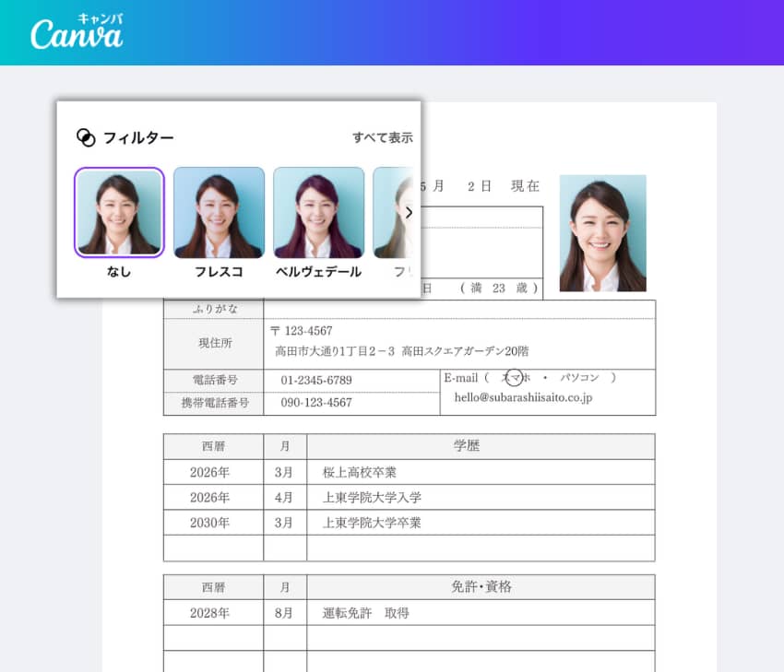Click the phone number 01-2345-6789
Viewport: 784px width, 672px height.
click(316, 380)
